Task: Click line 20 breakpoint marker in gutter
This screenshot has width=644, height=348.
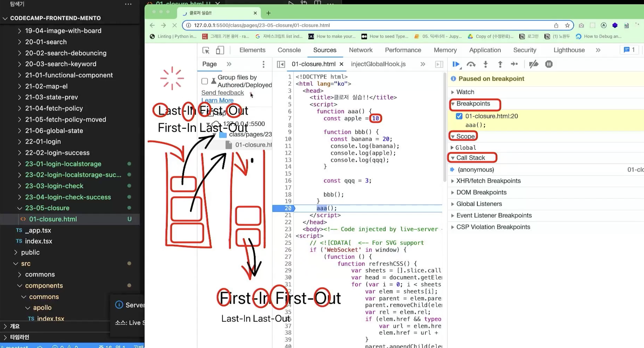Action: [x=284, y=208]
